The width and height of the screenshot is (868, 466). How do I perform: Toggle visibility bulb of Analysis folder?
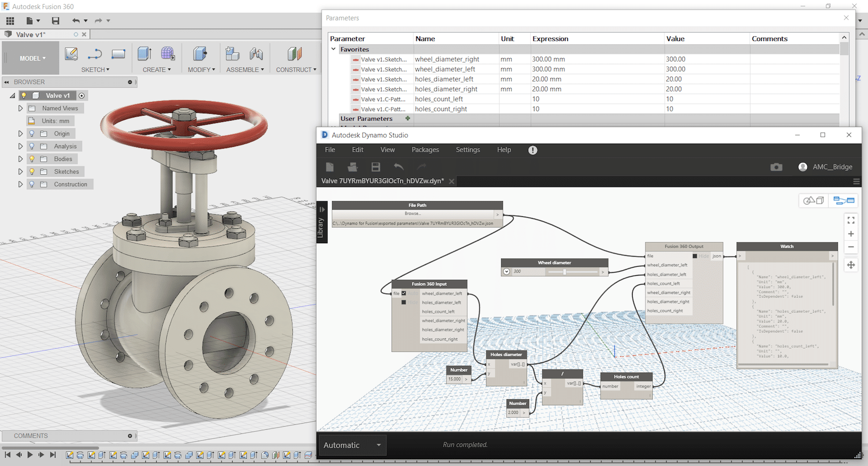point(32,146)
